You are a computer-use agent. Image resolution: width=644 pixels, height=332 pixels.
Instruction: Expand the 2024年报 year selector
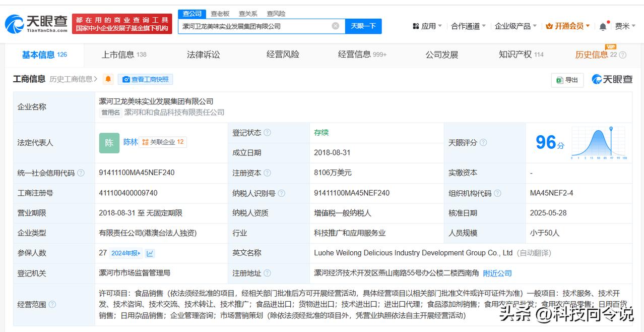126,253
